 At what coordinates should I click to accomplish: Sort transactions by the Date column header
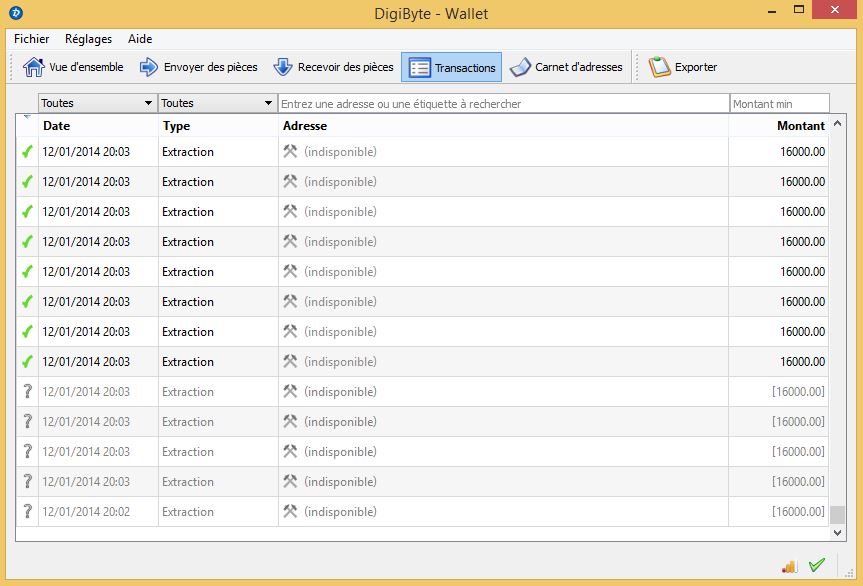98,125
